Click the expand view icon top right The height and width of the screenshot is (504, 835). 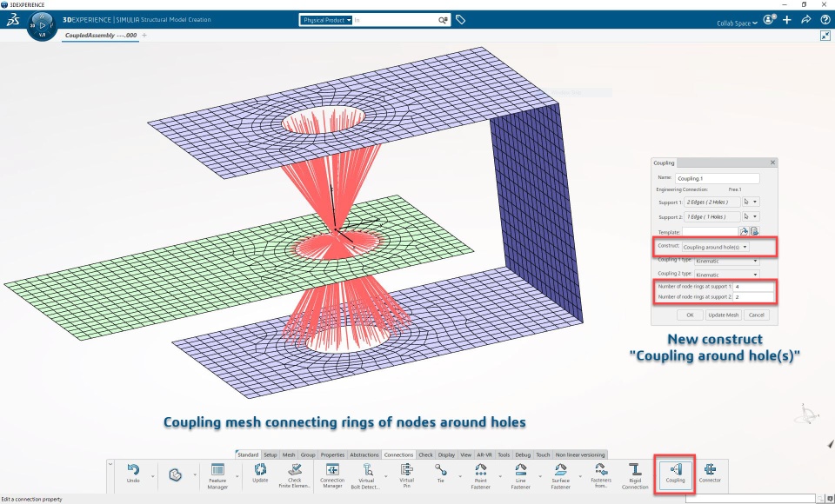(x=825, y=36)
